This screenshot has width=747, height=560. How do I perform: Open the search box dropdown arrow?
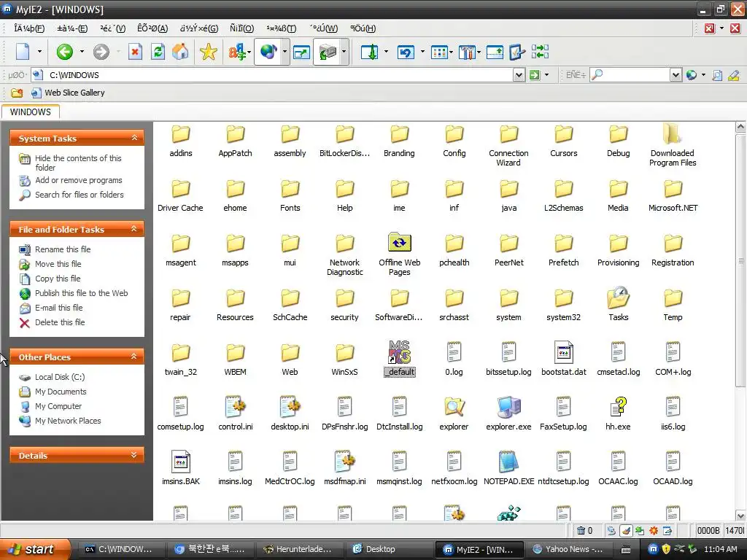676,75
